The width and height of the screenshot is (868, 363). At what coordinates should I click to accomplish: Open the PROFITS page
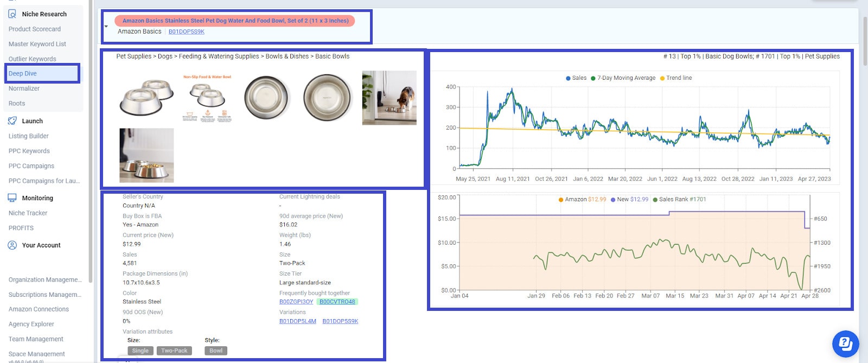point(21,228)
